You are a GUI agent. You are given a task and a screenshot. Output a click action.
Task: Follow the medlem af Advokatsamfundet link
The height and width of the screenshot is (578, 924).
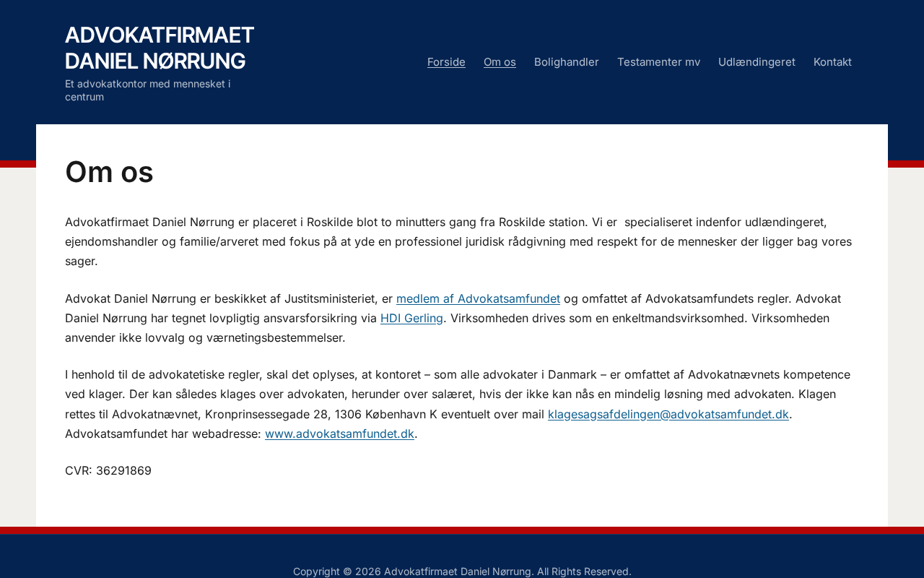click(478, 298)
